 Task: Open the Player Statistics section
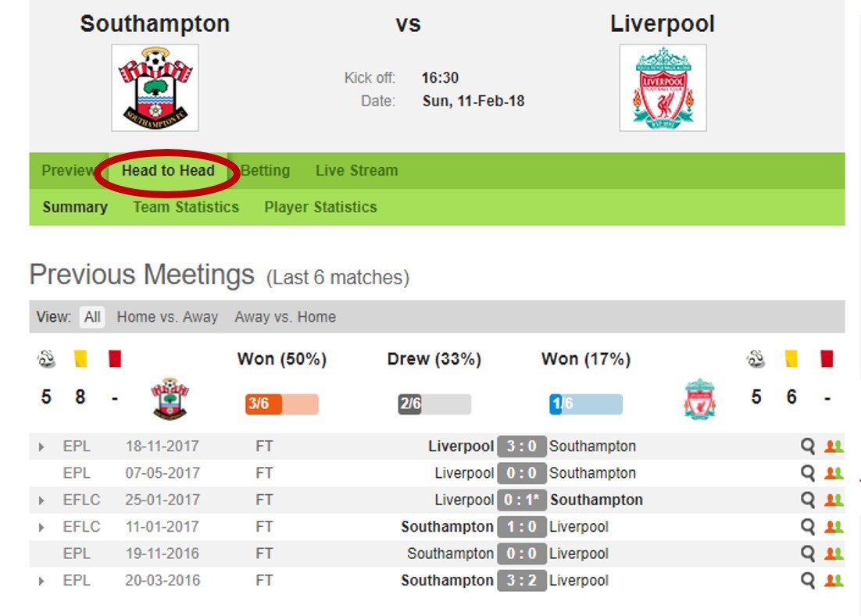tap(320, 208)
